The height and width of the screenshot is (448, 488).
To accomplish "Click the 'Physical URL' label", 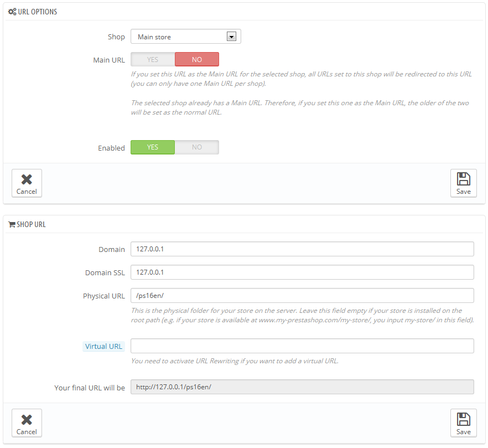I will coord(104,296).
